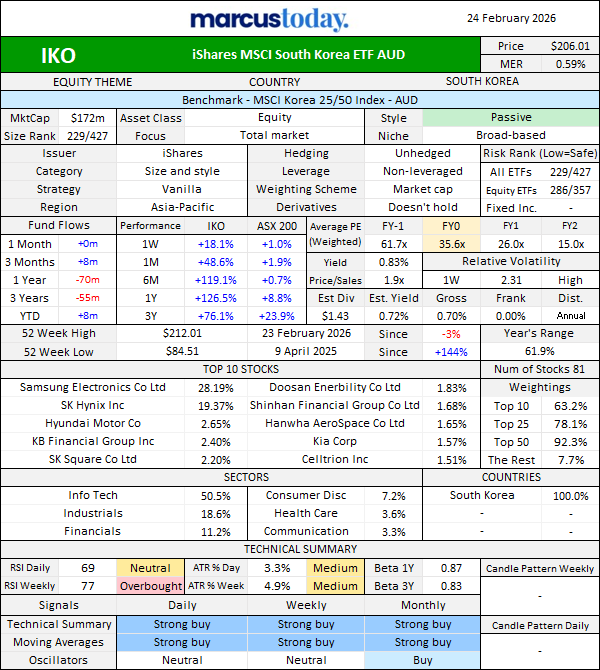Click the RSI Daily Neutral cell
The image size is (600, 670).
(x=150, y=568)
